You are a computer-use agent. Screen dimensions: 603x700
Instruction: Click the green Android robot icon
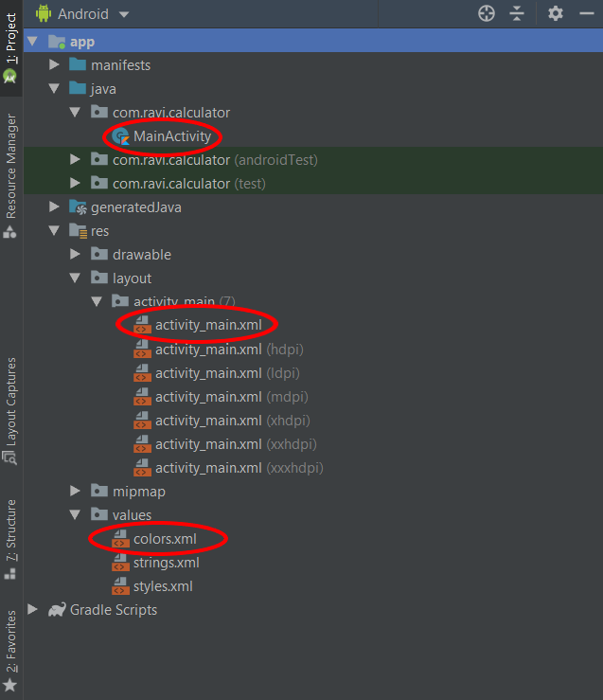pyautogui.click(x=44, y=13)
